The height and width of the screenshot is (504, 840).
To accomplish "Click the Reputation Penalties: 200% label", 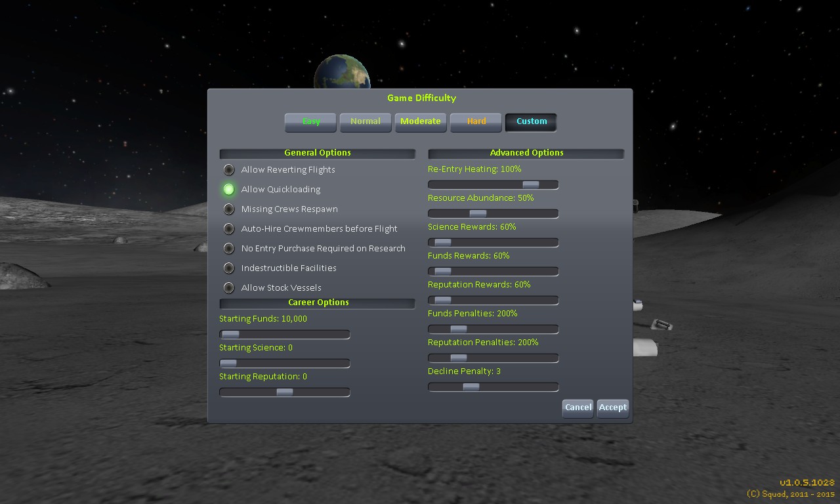I will click(483, 343).
